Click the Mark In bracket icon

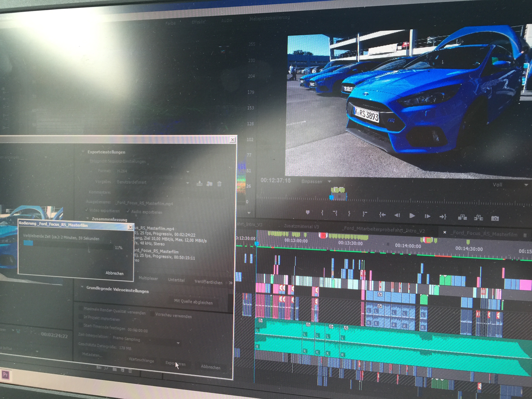(322, 213)
